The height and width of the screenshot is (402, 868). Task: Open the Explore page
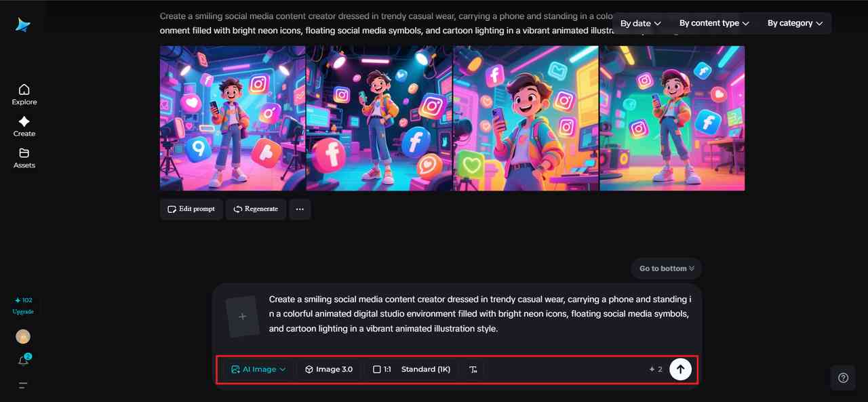tap(24, 94)
